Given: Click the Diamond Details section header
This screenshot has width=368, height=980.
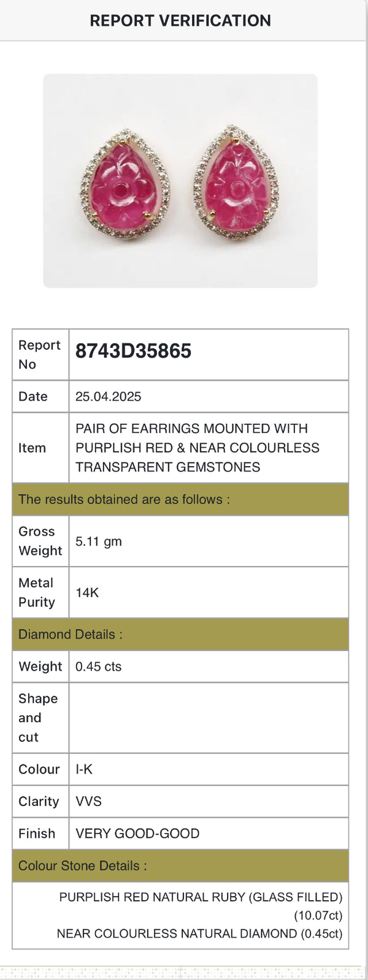Looking at the screenshot, I should 70,635.
